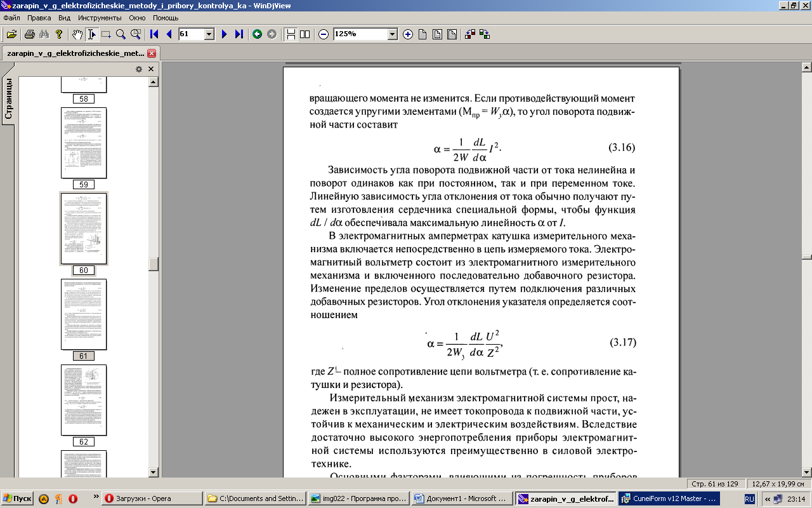Open the Помощь menu

coord(166,18)
